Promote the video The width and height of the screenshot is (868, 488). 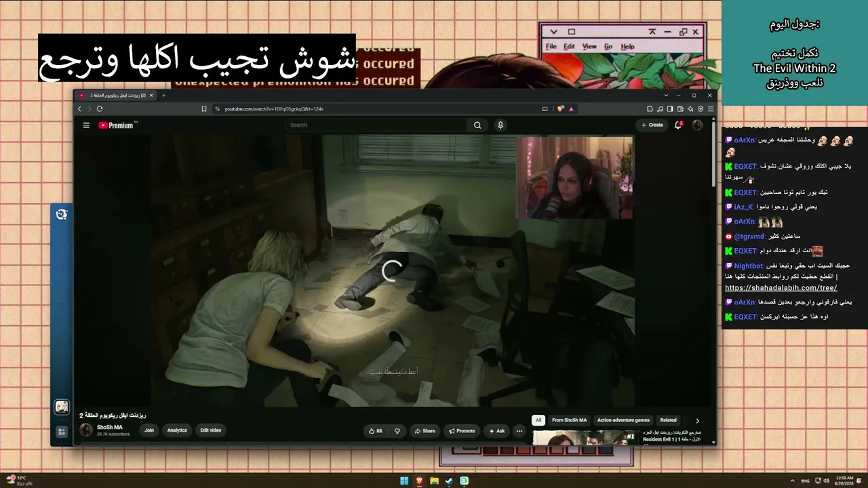462,430
